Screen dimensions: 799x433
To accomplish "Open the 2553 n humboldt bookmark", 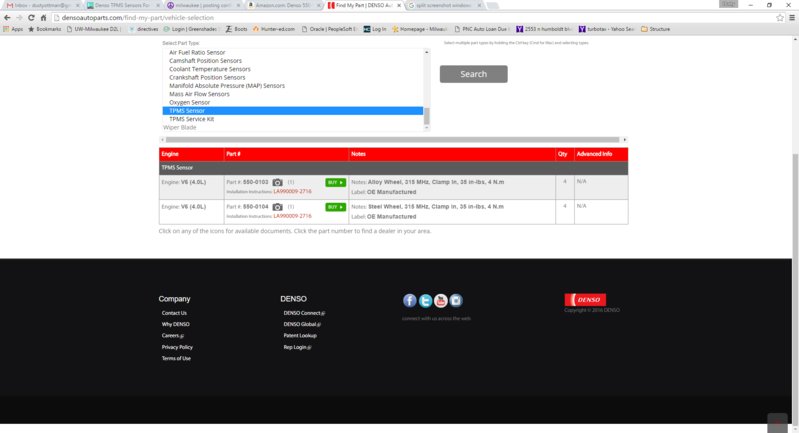I will tap(544, 29).
